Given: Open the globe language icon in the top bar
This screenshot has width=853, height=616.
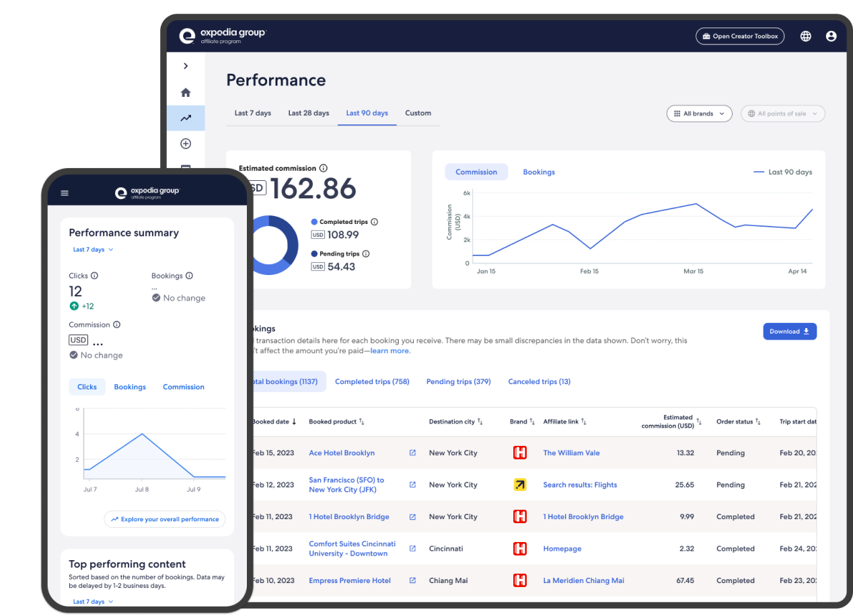Looking at the screenshot, I should click(805, 36).
